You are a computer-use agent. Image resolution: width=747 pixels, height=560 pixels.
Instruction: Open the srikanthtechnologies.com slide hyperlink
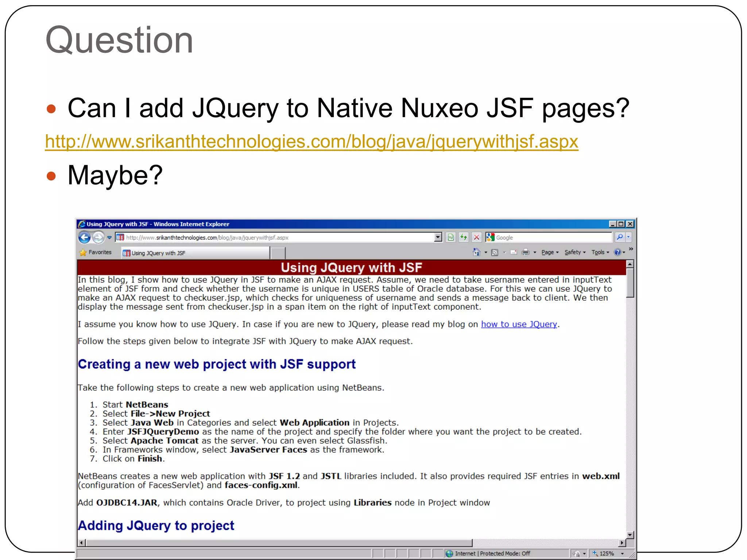point(311,141)
